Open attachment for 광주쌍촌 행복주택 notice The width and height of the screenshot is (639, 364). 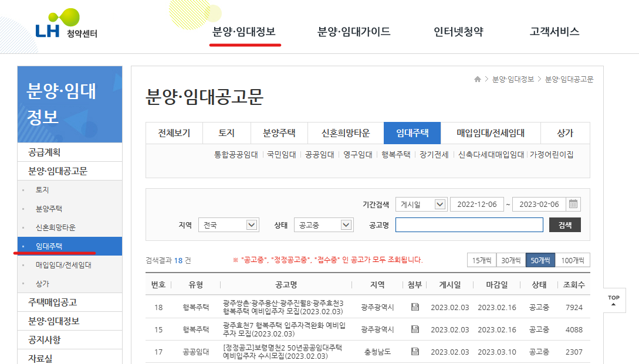(415, 307)
